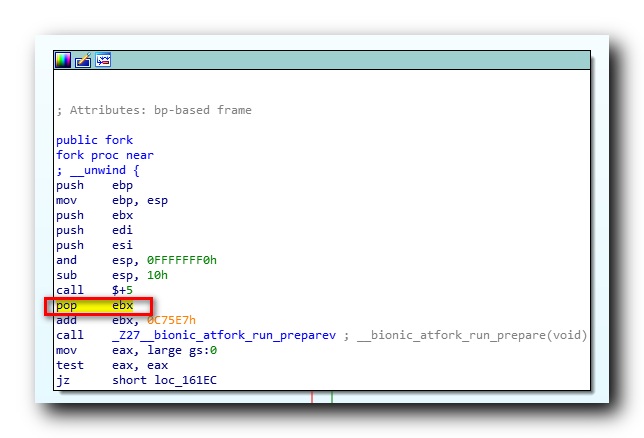Click the '__unwind {' comment line
This screenshot has width=644, height=438.
coord(98,170)
